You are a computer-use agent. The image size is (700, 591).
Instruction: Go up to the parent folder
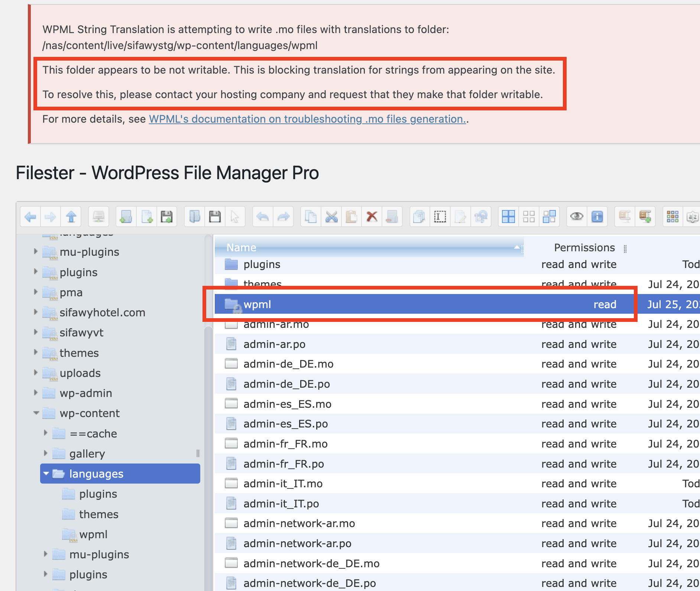point(71,216)
